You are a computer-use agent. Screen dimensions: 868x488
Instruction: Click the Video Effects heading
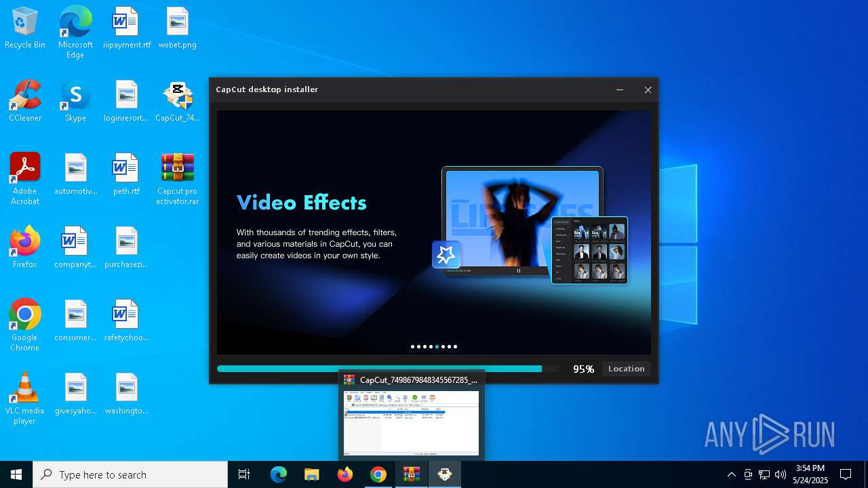(x=301, y=203)
